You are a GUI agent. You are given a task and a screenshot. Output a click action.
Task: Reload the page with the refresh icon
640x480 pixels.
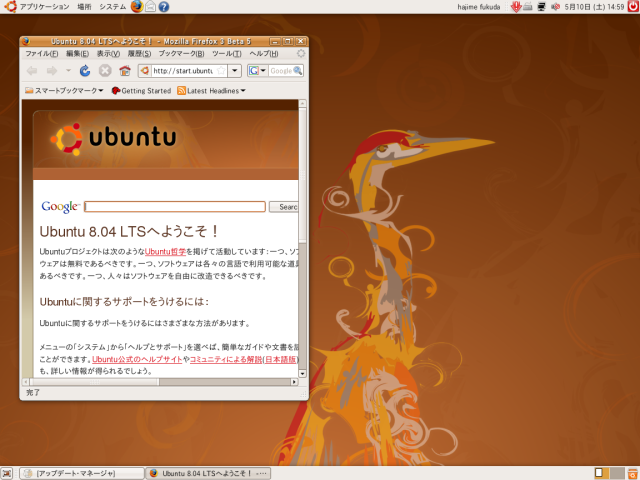[x=85, y=71]
